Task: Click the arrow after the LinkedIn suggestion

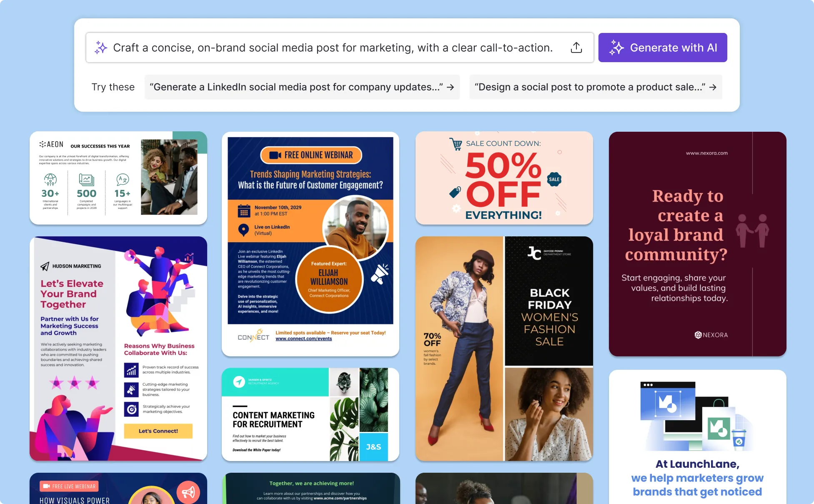Action: coord(451,87)
